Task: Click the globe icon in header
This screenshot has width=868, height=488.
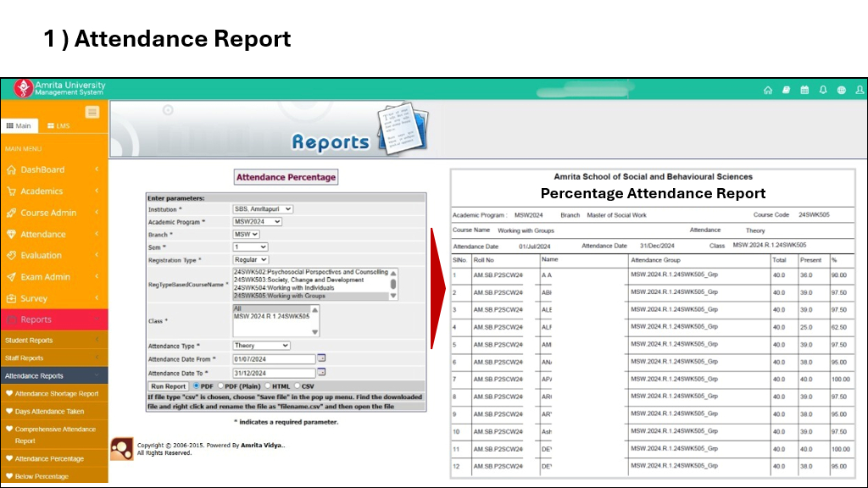Action: pyautogui.click(x=841, y=90)
